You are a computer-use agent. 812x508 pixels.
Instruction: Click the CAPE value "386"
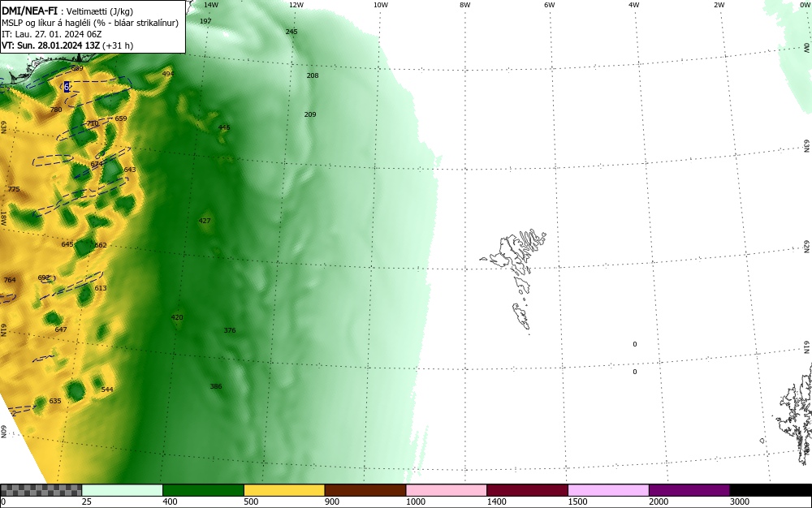[216, 386]
